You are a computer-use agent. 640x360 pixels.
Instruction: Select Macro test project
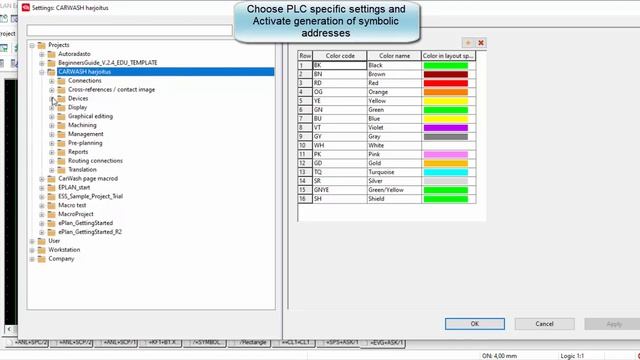tap(72, 205)
